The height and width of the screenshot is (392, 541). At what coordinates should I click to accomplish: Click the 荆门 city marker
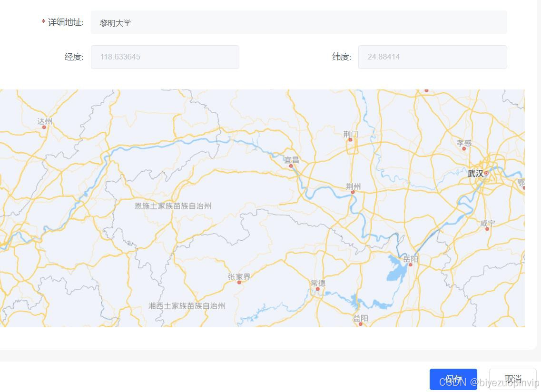(x=351, y=140)
